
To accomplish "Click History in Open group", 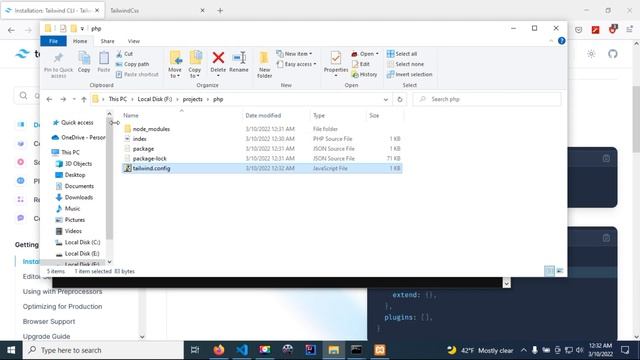I will tap(364, 74).
